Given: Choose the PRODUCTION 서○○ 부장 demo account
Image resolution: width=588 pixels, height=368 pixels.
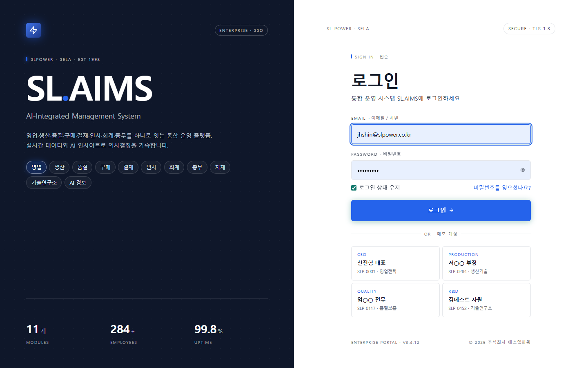Looking at the screenshot, I should pos(486,263).
